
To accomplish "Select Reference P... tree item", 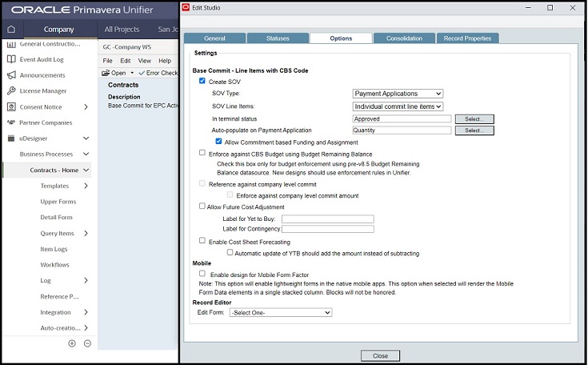I will click(59, 296).
